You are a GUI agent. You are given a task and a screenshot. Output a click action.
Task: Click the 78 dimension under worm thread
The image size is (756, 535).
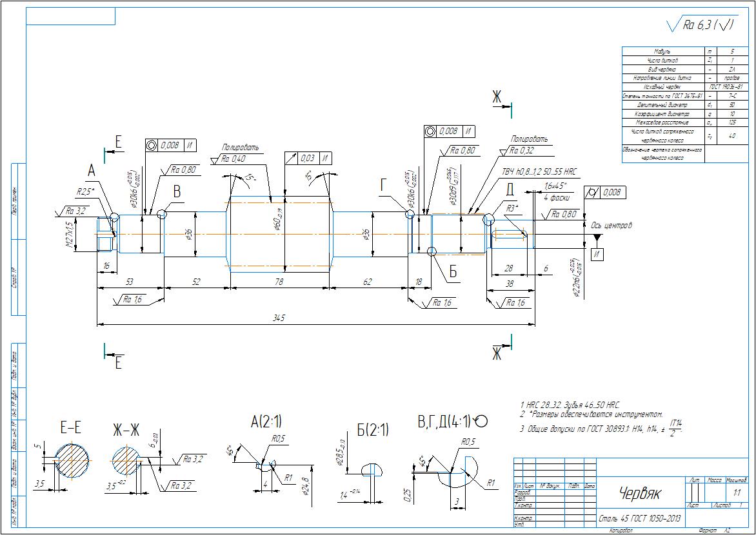click(x=279, y=282)
